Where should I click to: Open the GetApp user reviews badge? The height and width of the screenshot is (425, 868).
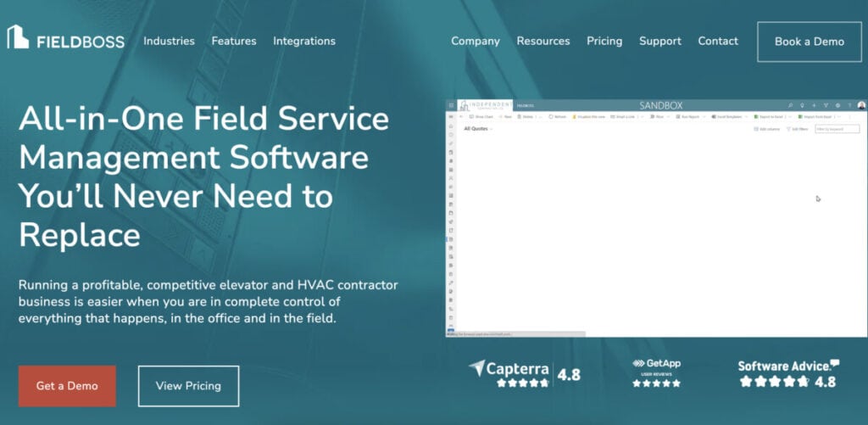click(656, 373)
